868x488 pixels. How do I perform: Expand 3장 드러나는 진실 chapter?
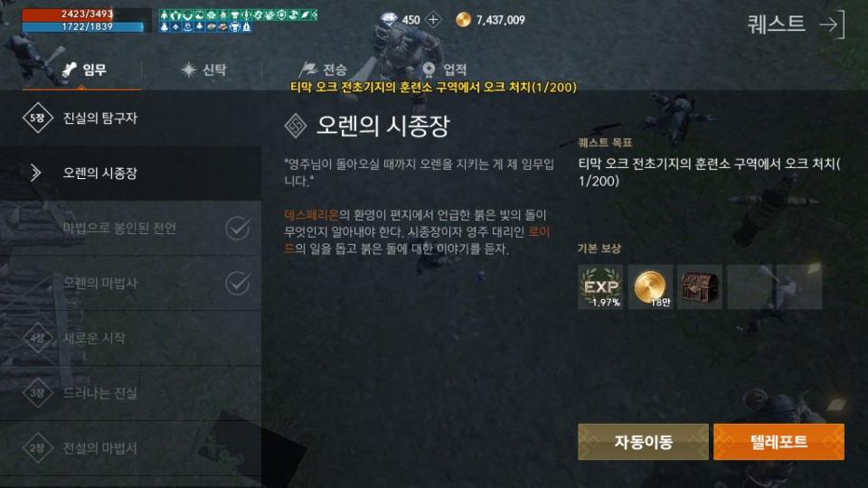(x=130, y=393)
